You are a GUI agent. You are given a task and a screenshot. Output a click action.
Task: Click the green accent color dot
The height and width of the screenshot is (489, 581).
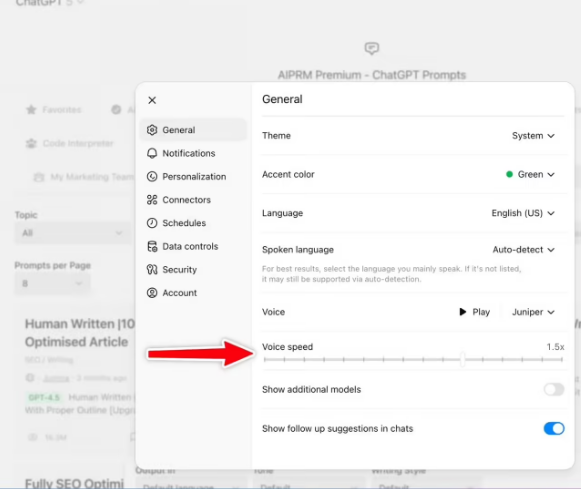click(x=509, y=174)
